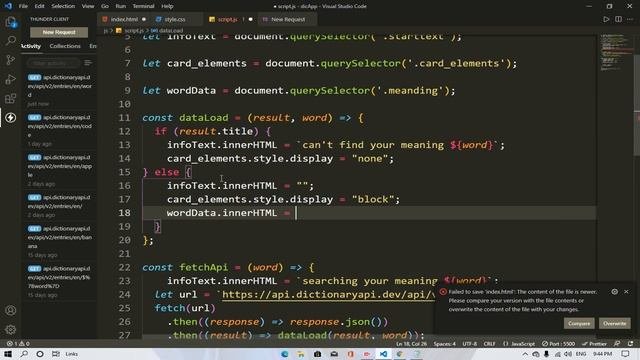Switch to the New Request editor tab

pyautogui.click(x=288, y=19)
